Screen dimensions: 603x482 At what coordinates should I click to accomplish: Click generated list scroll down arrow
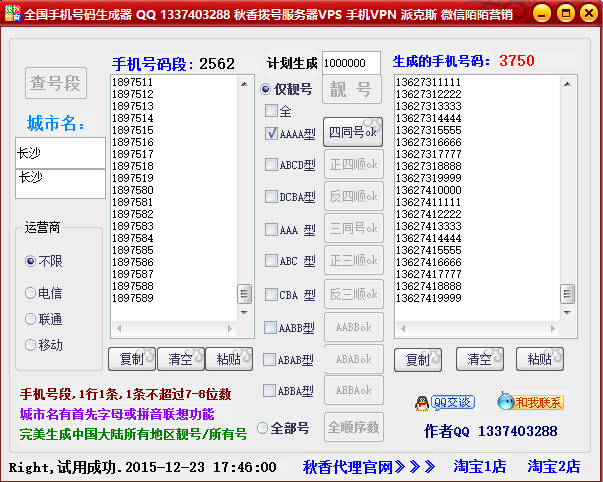tap(567, 312)
